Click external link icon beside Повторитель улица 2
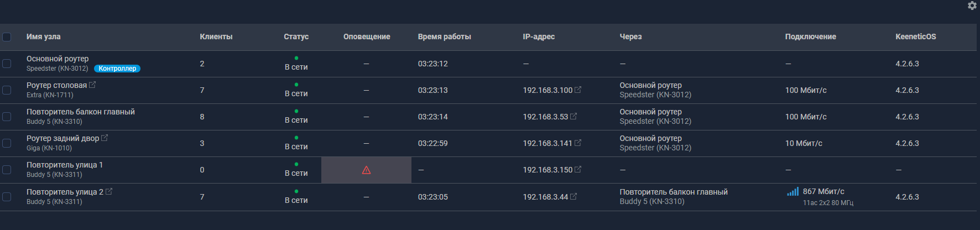 click(109, 191)
